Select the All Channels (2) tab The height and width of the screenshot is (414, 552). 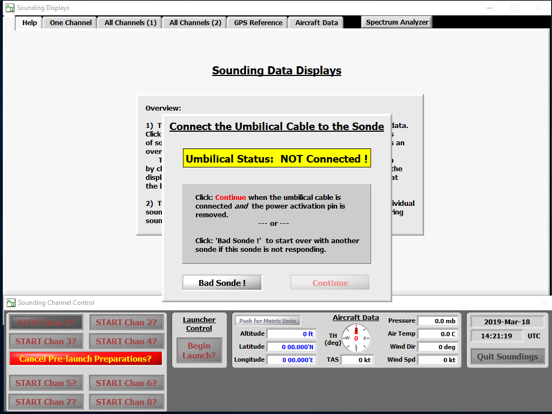[195, 23]
